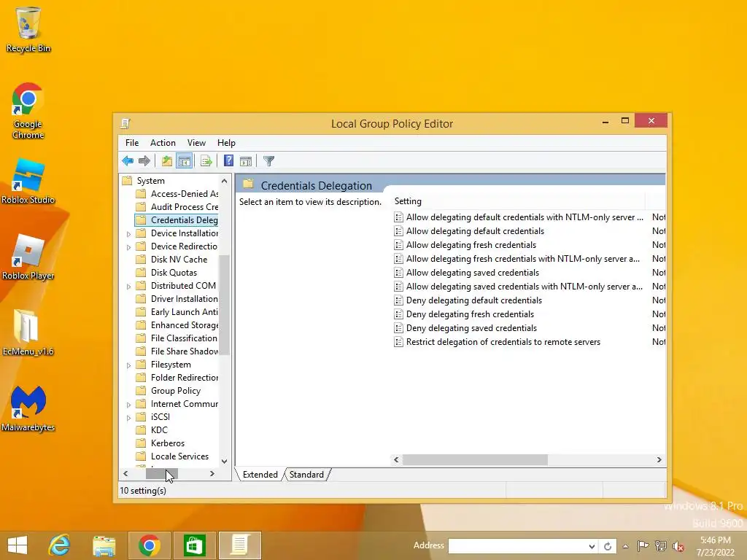Launch Internet Explorer from the taskbar

point(60,545)
